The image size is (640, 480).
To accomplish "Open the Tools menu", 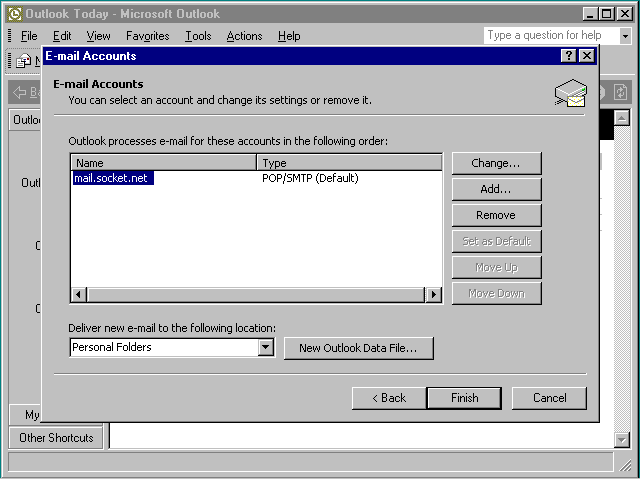I will pyautogui.click(x=198, y=36).
